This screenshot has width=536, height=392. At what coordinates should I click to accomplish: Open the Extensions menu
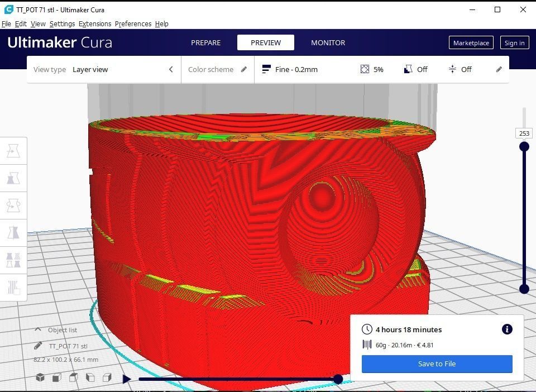(x=95, y=23)
